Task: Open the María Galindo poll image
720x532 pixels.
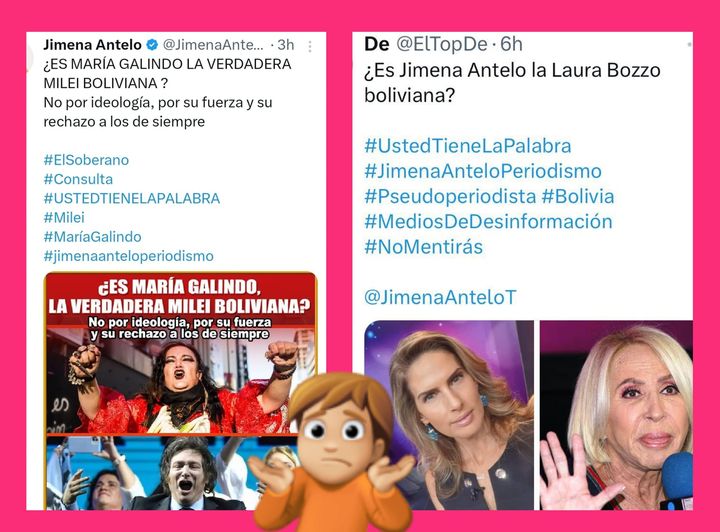Action: point(180,391)
